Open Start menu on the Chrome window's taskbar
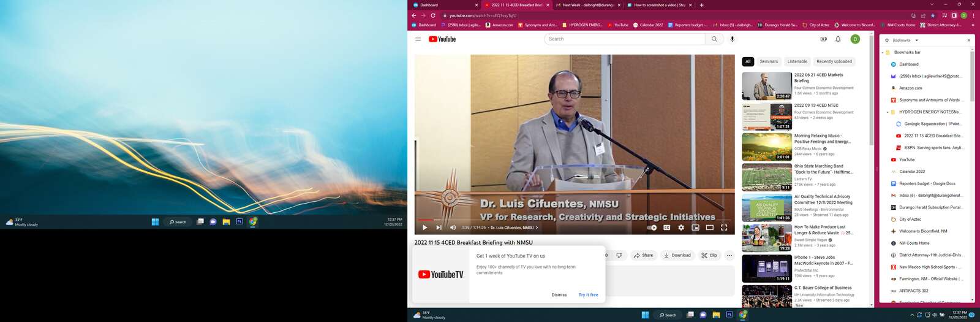 (645, 315)
